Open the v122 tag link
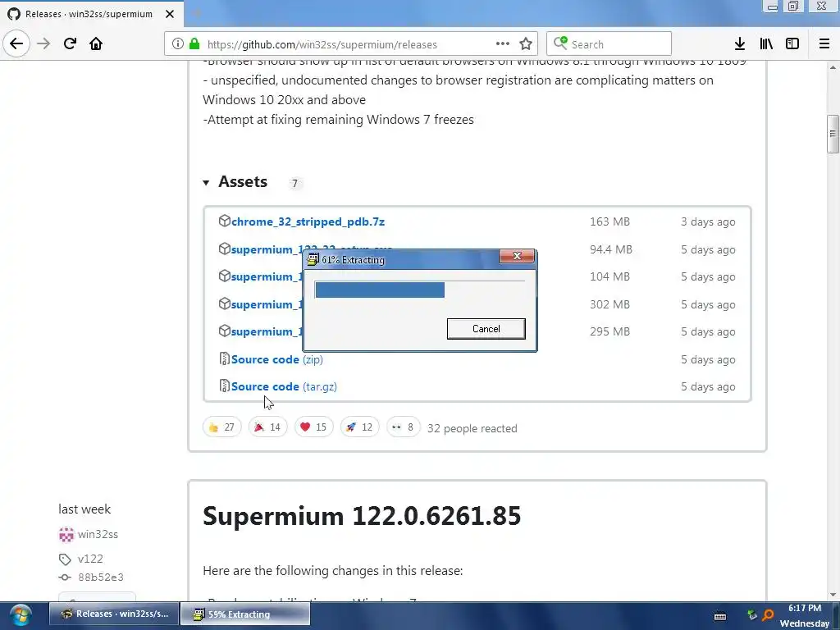This screenshot has width=840, height=630. [x=90, y=559]
